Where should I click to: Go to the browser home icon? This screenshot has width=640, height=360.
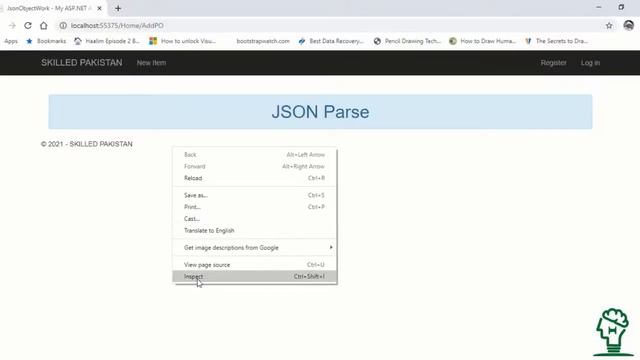tap(44, 26)
